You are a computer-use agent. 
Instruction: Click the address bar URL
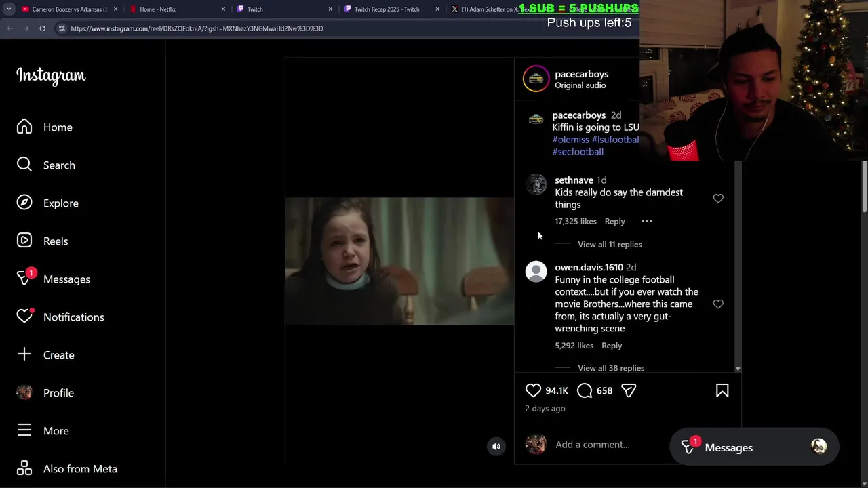[197, 28]
